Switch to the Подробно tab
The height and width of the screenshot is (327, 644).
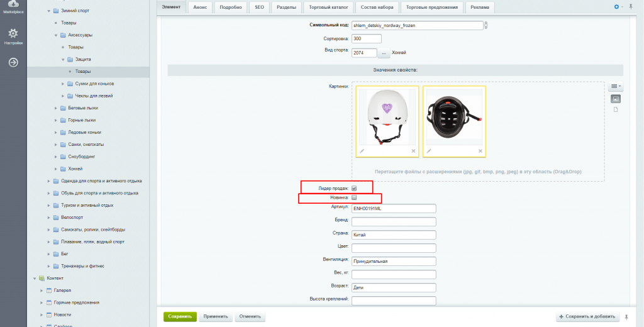[230, 8]
